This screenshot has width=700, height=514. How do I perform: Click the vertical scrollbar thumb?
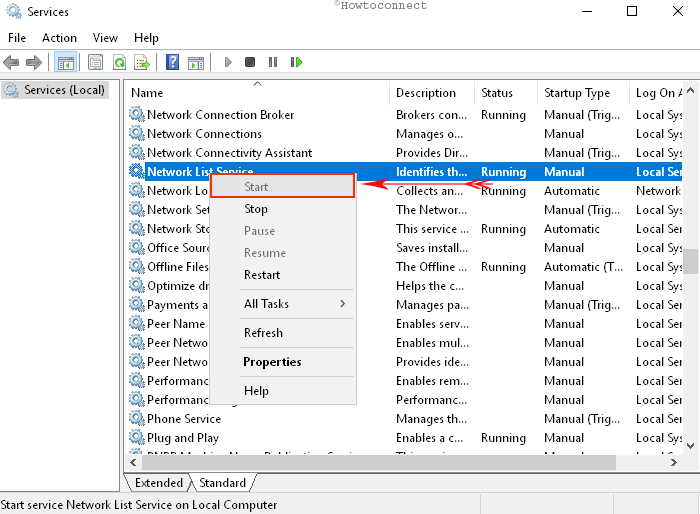pos(691,261)
